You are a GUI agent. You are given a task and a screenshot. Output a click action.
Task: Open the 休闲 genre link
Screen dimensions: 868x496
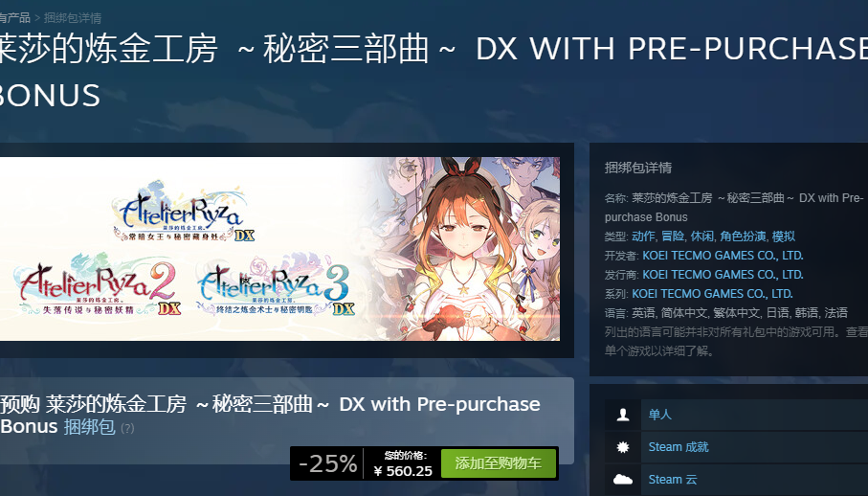pos(701,237)
